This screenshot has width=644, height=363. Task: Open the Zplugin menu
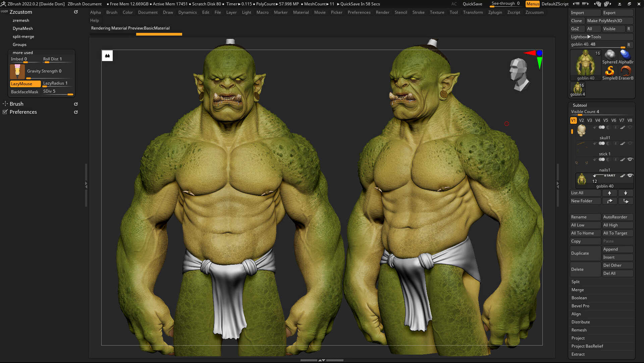pyautogui.click(x=495, y=12)
